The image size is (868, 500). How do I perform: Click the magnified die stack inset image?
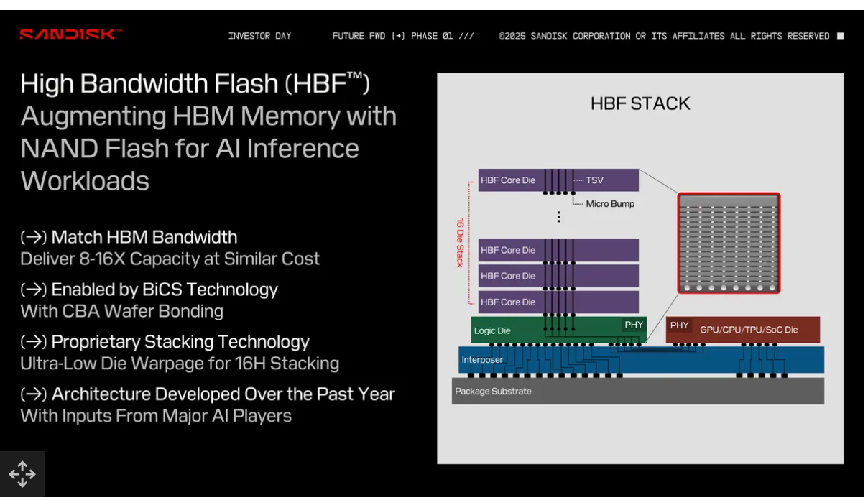pos(729,243)
